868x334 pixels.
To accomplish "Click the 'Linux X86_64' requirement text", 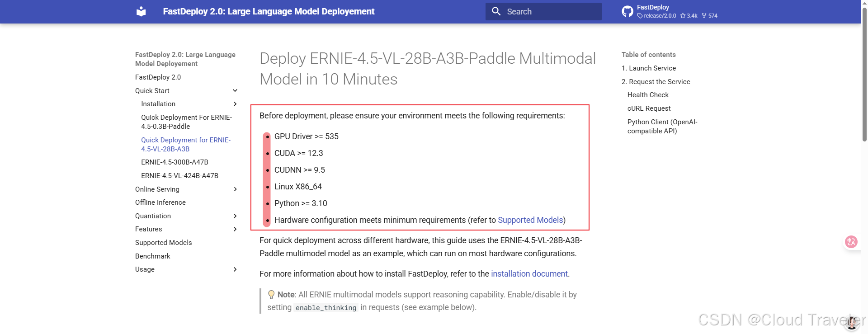I will (x=298, y=187).
